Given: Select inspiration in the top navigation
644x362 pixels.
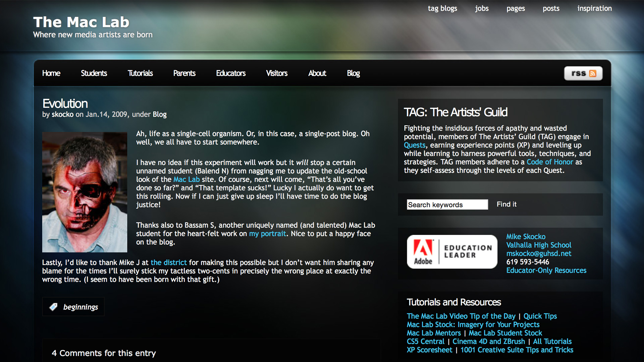Looking at the screenshot, I should (594, 8).
